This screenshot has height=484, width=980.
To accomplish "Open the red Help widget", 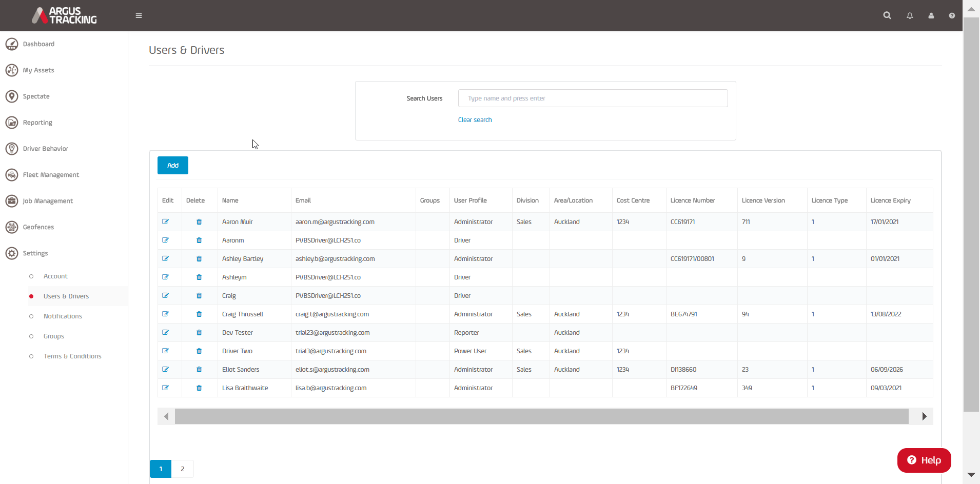I will tap(924, 460).
